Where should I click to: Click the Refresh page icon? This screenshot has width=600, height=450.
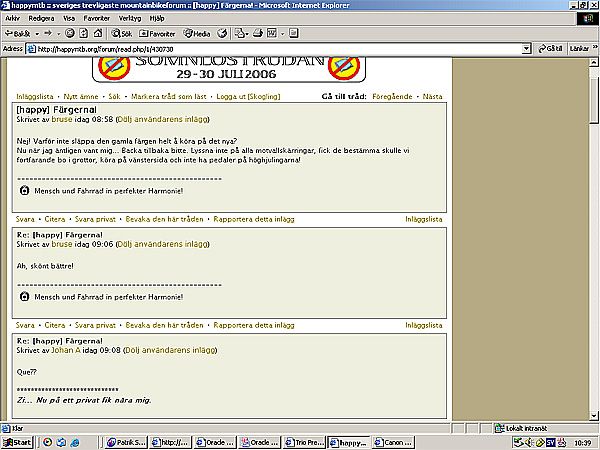tap(83, 34)
